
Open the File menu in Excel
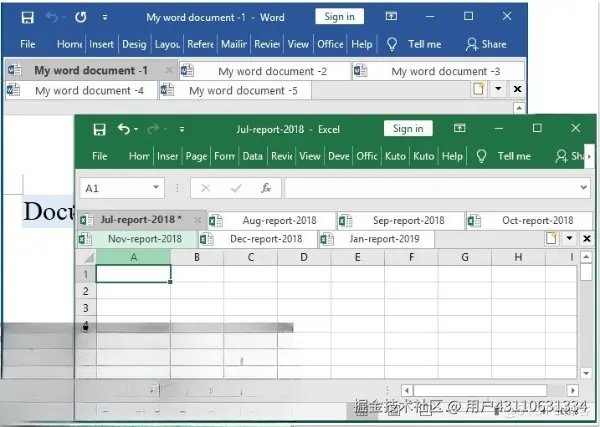click(x=99, y=156)
